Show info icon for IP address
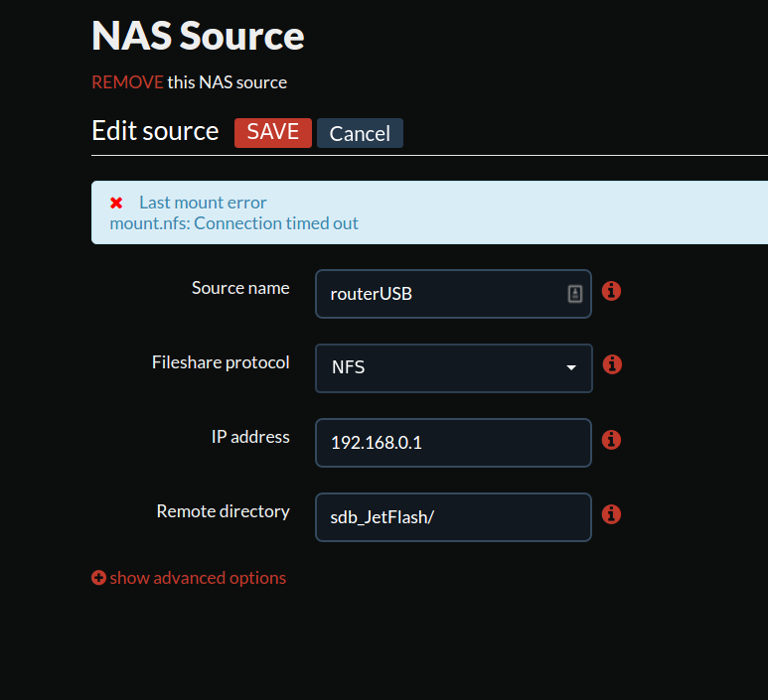768x700 pixels. pos(611,440)
